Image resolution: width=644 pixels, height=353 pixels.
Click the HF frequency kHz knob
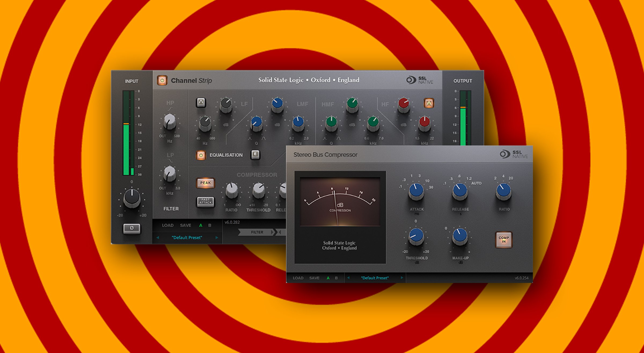(425, 123)
